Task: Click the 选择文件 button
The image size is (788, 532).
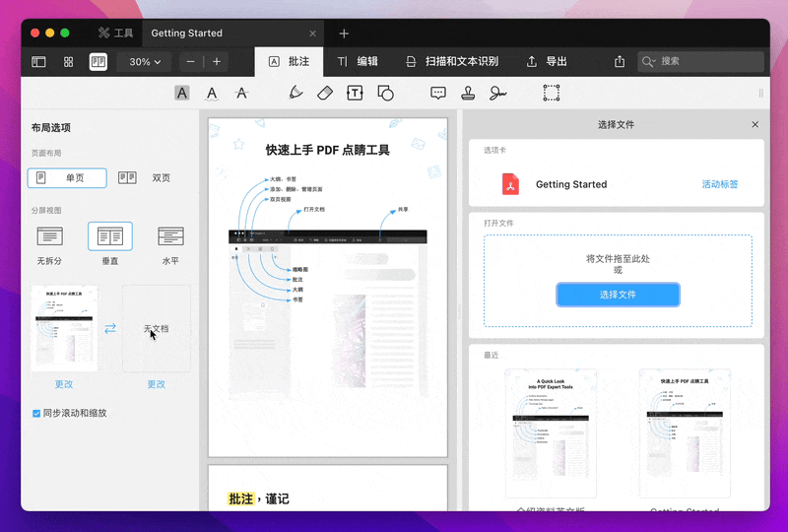Action: 618,295
